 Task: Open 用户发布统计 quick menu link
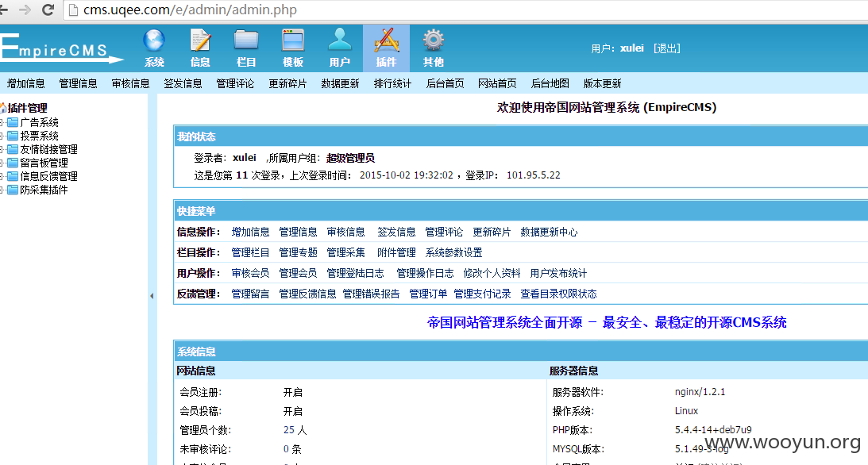tap(558, 273)
